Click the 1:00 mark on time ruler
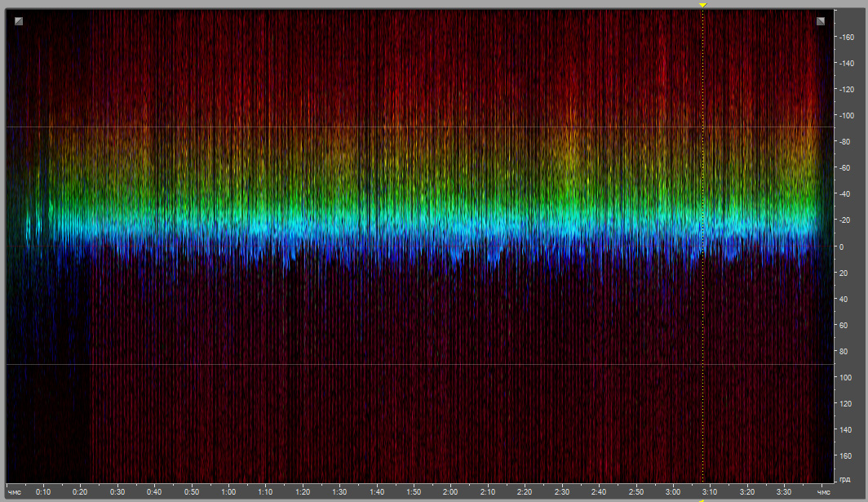868x502 pixels. click(x=228, y=492)
